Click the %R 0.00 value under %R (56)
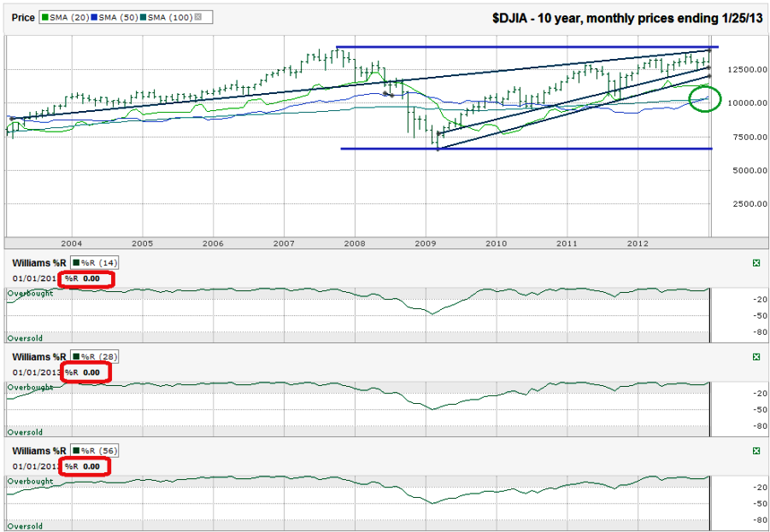The width and height of the screenshot is (770, 532). point(83,467)
